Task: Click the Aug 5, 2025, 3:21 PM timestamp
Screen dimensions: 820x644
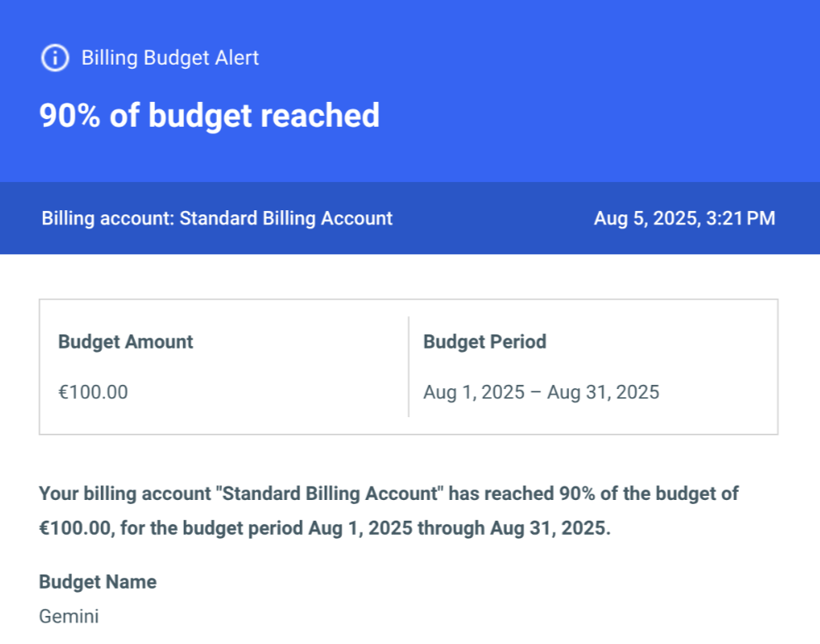Action: (684, 219)
